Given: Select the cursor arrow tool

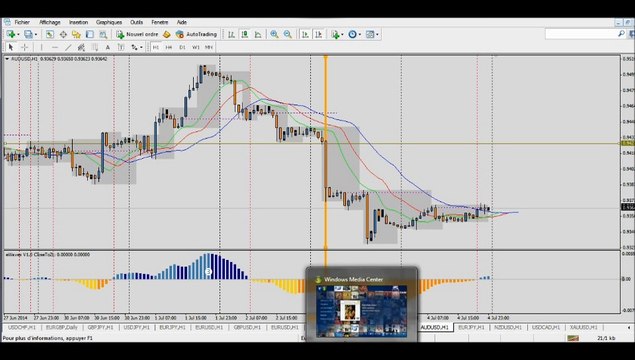Looking at the screenshot, I should (x=11, y=47).
